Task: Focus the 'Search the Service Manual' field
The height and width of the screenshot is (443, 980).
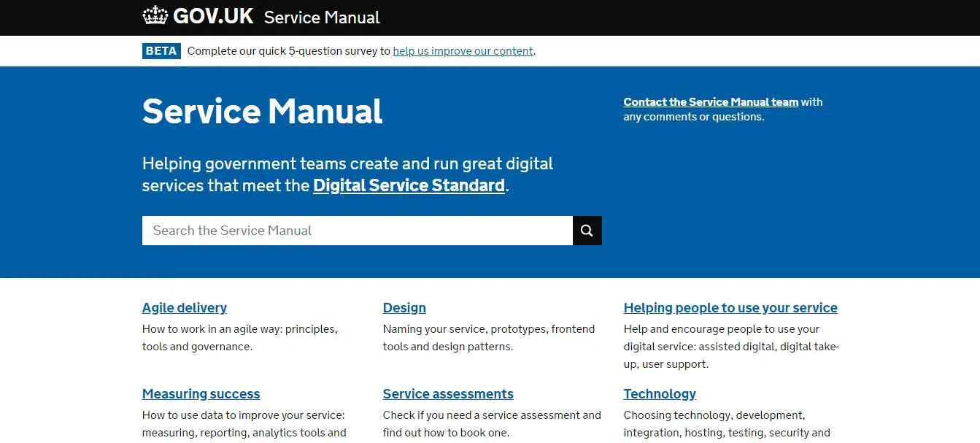Action: pos(357,231)
